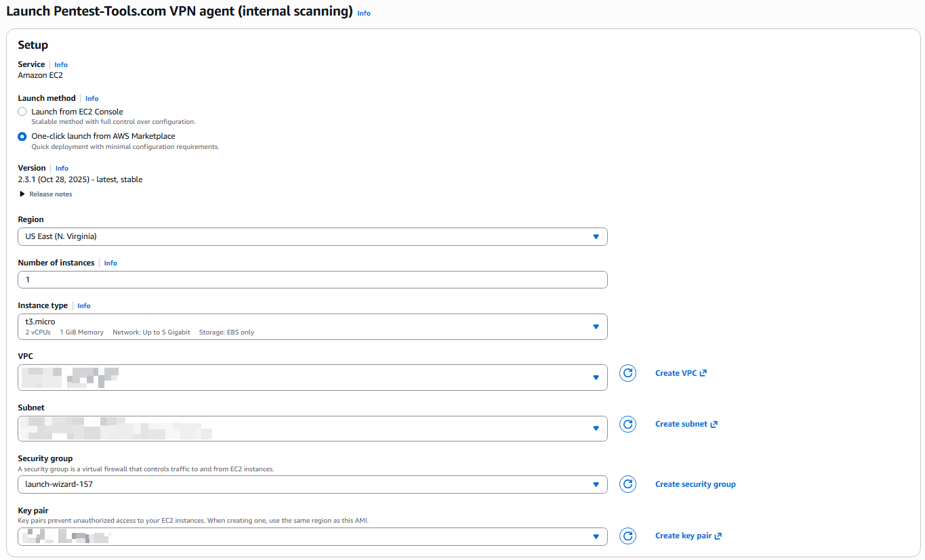Open Security group dropdown showing launch-wizard-157
925x560 pixels.
coord(312,484)
